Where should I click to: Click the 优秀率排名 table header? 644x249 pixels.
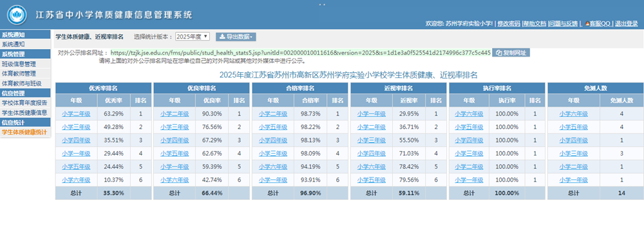(x=104, y=88)
